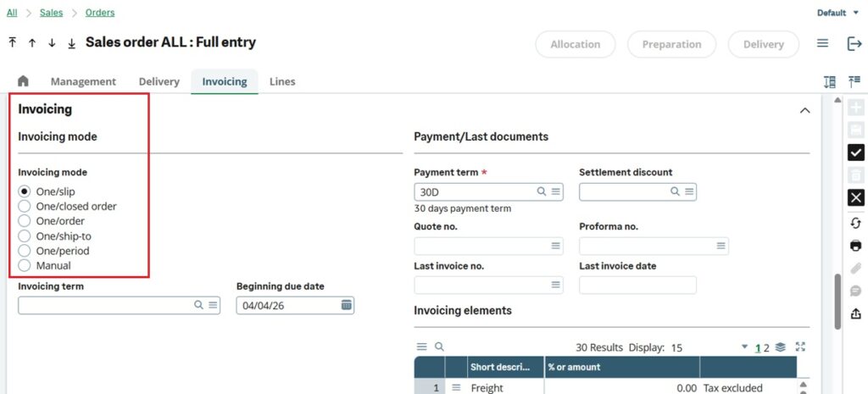Click the Allocation button
868x394 pixels.
576,44
